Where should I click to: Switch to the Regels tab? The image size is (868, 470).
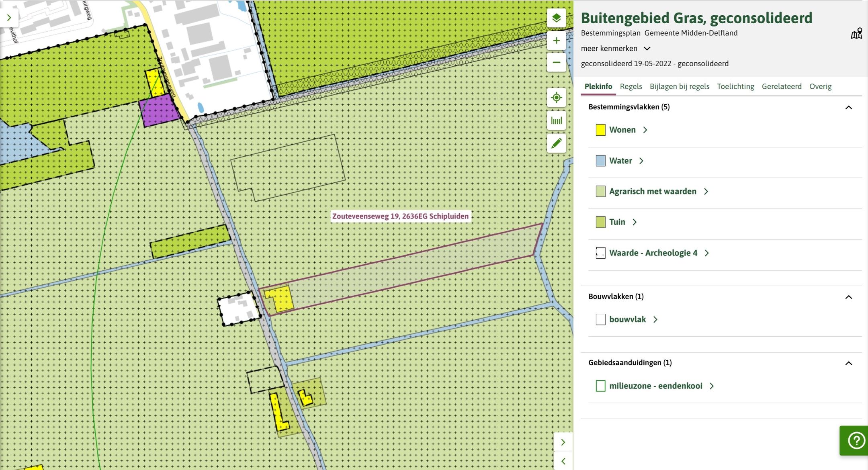click(631, 86)
